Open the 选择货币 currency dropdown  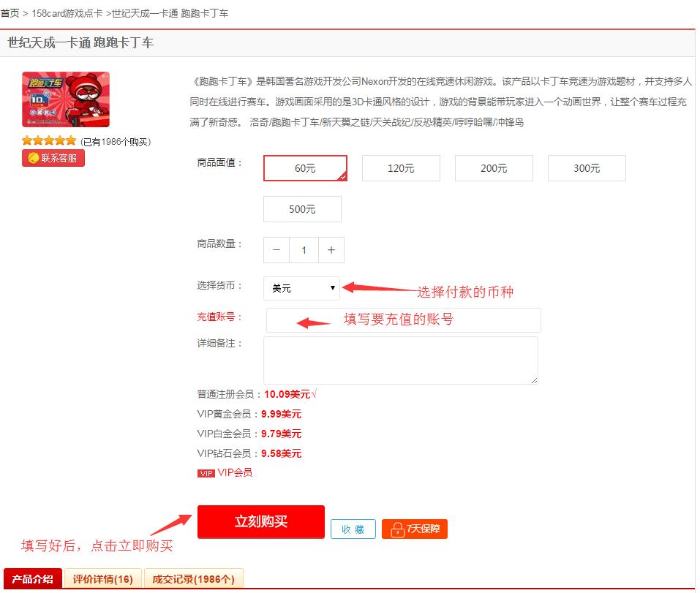pos(302,288)
